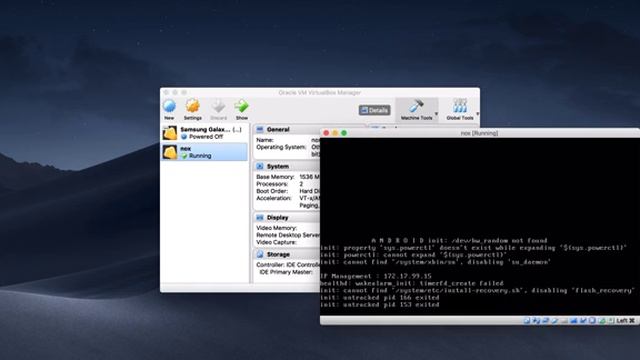Click the 'IP Management : 172.17.99.15' line
640x360 pixels.
[x=376, y=276]
